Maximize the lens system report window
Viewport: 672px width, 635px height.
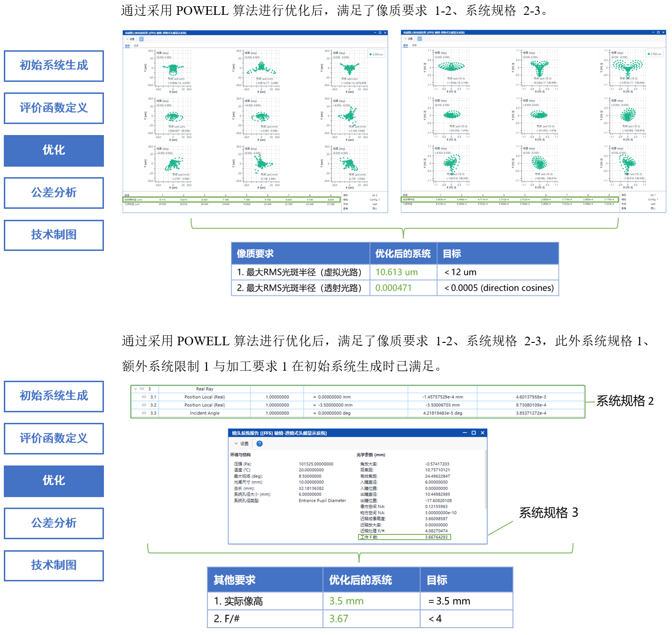tap(473, 433)
